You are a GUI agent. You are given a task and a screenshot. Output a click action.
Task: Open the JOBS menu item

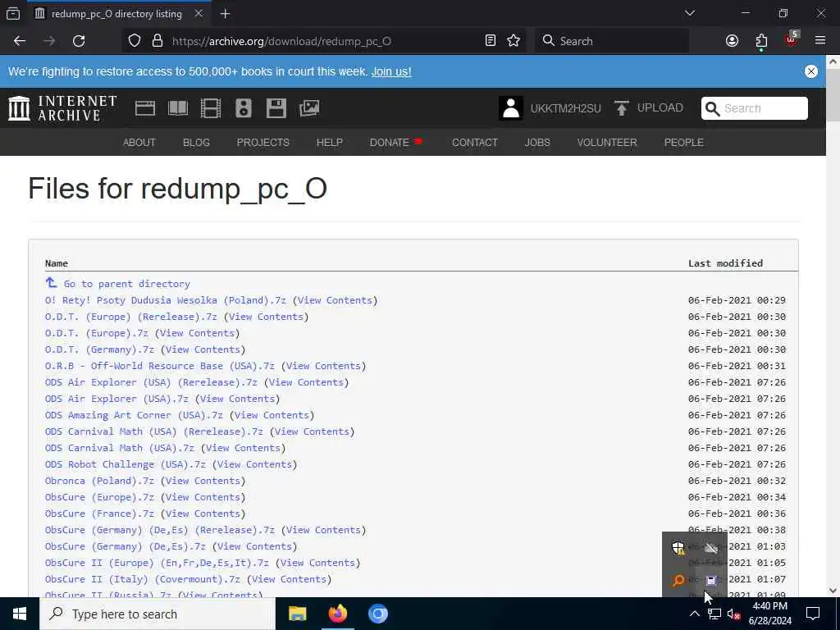pyautogui.click(x=537, y=143)
